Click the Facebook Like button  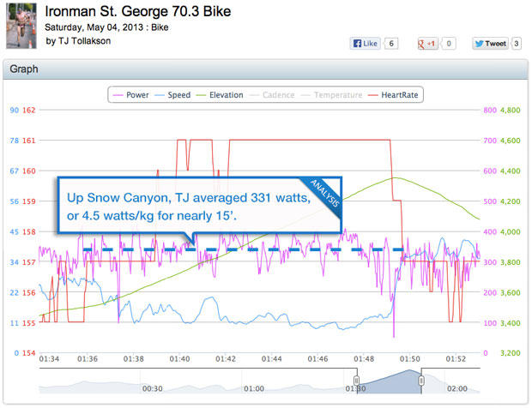click(x=365, y=43)
